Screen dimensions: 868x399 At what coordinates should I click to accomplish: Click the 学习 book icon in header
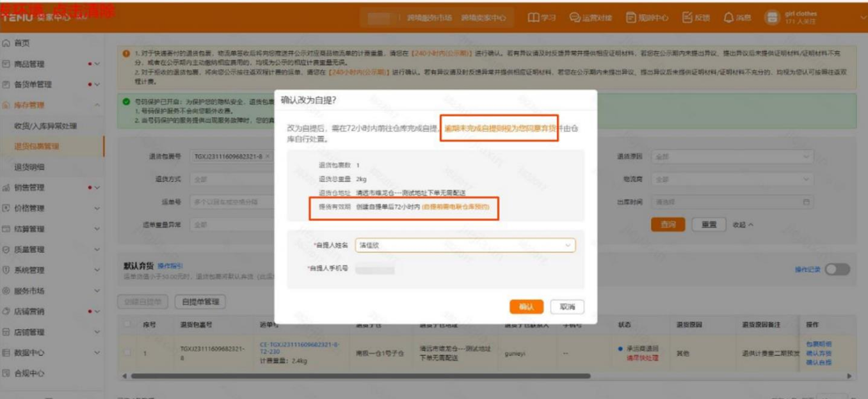(x=533, y=18)
